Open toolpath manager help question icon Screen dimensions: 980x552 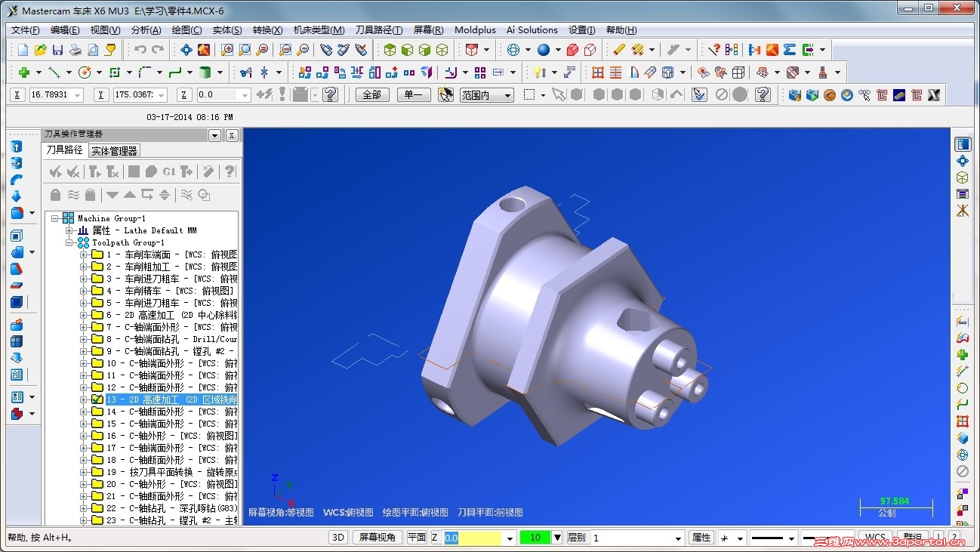pyautogui.click(x=230, y=172)
